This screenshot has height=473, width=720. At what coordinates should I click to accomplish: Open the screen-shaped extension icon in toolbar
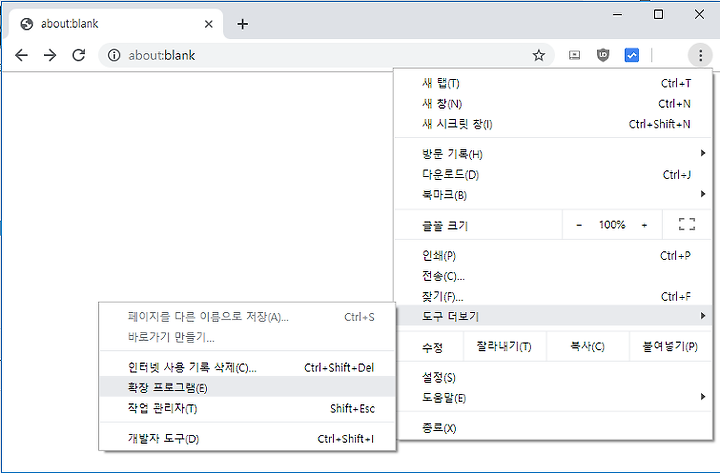click(x=574, y=55)
